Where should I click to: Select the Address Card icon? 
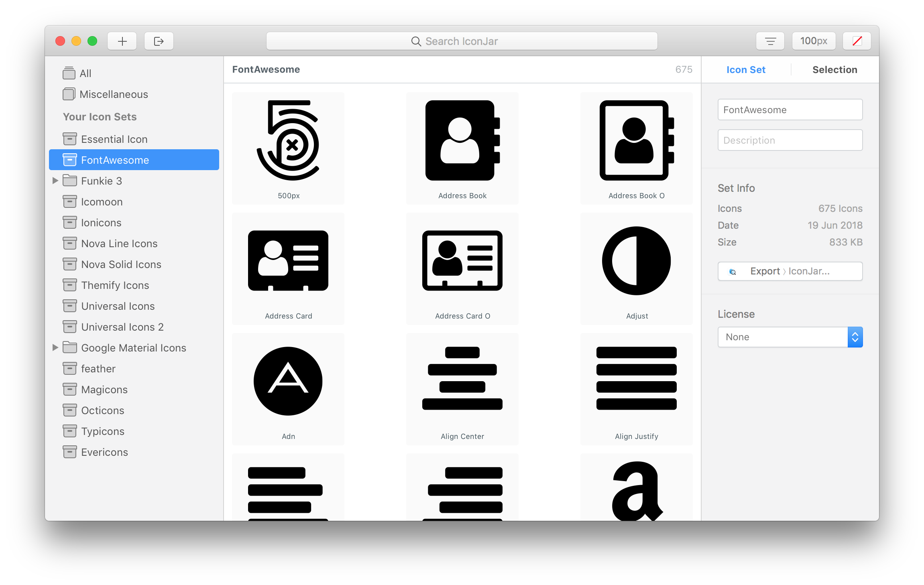click(288, 269)
